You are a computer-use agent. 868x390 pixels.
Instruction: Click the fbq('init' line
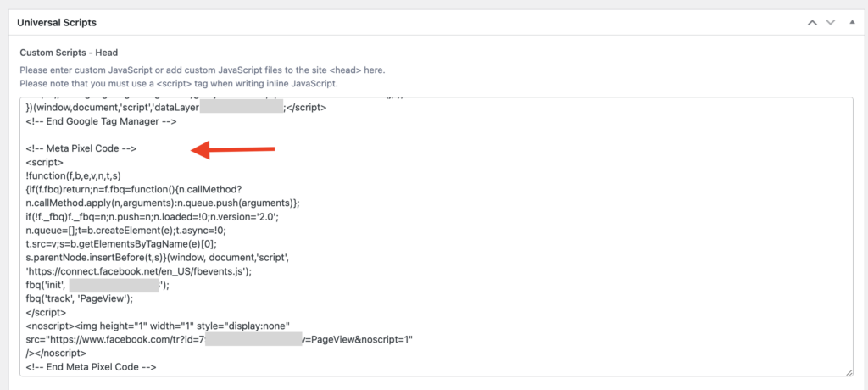(97, 285)
